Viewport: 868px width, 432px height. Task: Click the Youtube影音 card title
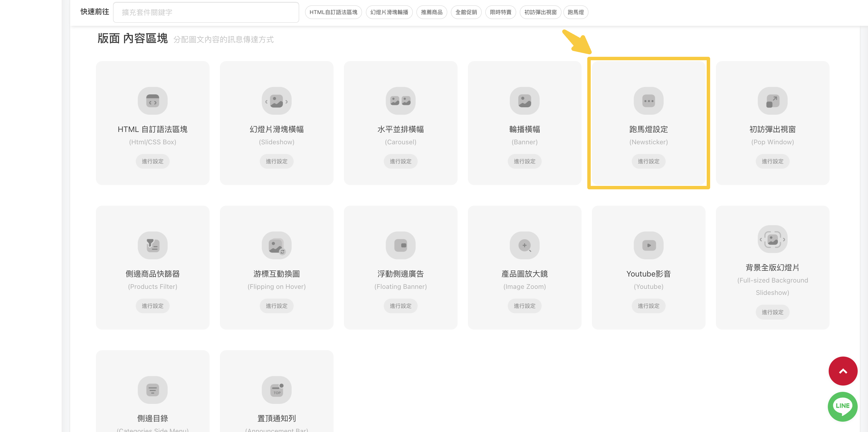point(649,274)
